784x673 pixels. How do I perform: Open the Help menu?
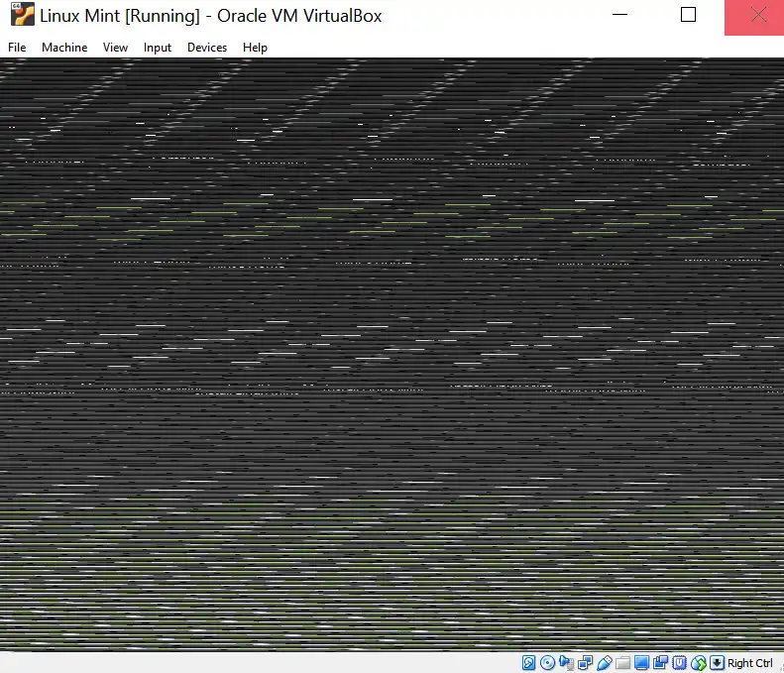(255, 48)
